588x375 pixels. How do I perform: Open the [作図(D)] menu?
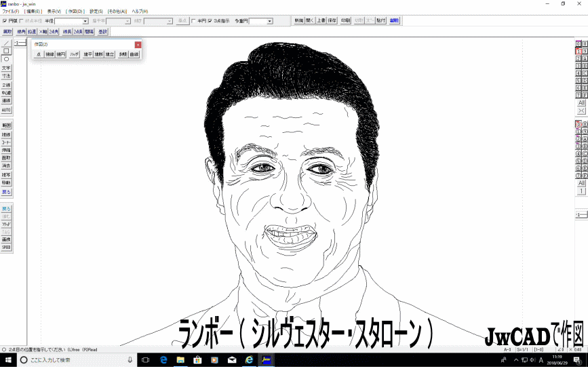[x=75, y=12]
